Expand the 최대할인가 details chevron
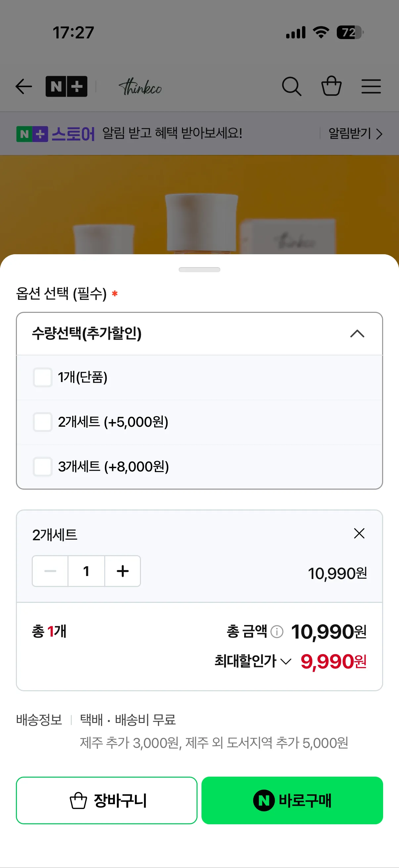399x868 pixels. 286,661
